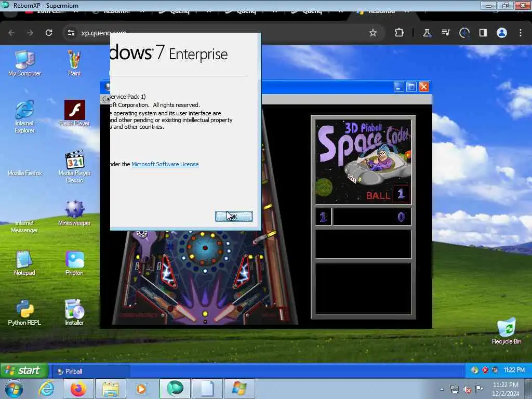Screen dimensions: 532x399
Task: Open Internet Explorer on the Windows 7 taskbar
Action: pyautogui.click(x=46, y=389)
